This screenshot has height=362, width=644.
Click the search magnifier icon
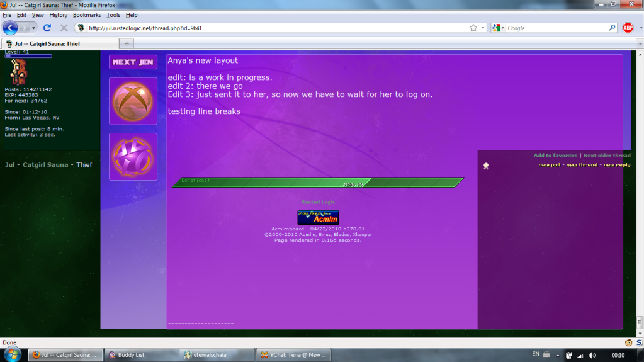pyautogui.click(x=612, y=28)
